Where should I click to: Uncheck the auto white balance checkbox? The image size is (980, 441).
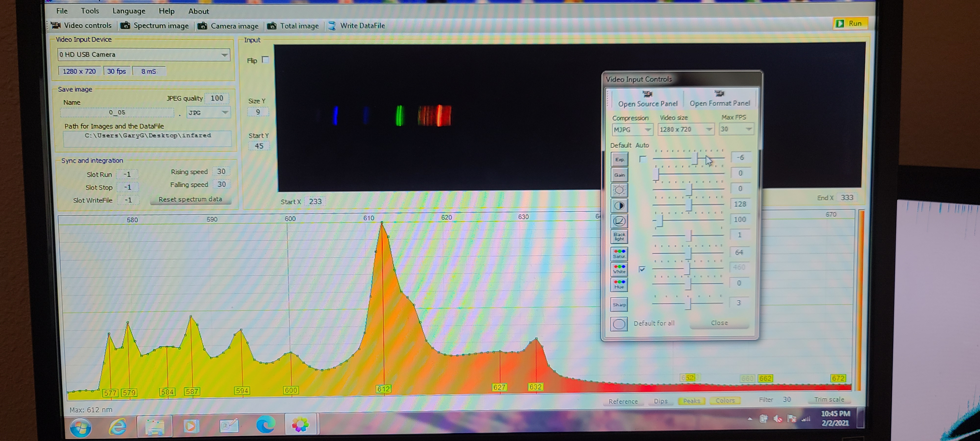(642, 269)
